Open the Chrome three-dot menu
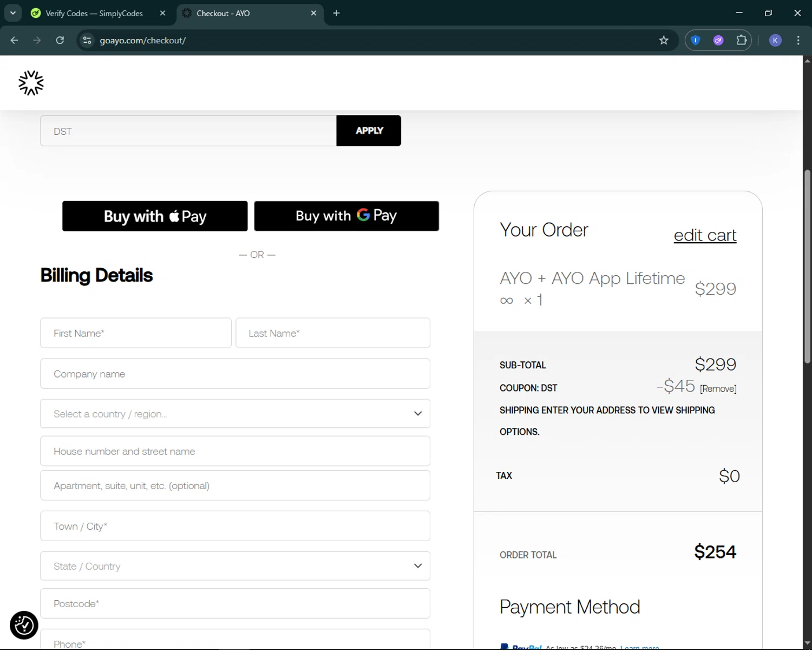The height and width of the screenshot is (650, 812). pos(798,40)
